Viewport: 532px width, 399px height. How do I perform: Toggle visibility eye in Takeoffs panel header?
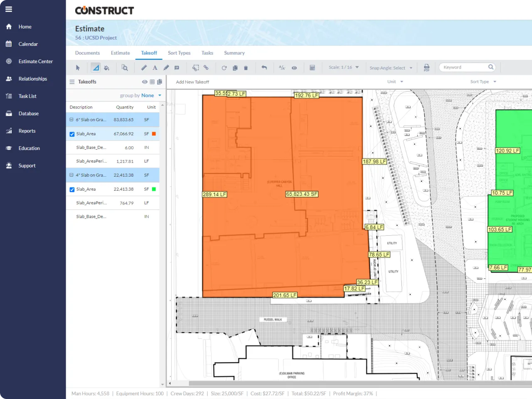pos(145,82)
